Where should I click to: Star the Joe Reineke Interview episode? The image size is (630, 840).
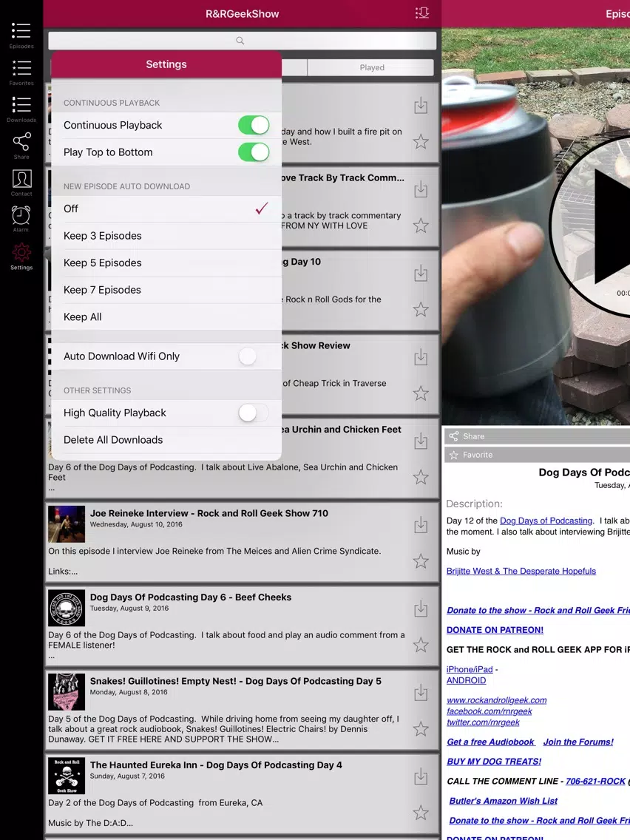point(421,561)
